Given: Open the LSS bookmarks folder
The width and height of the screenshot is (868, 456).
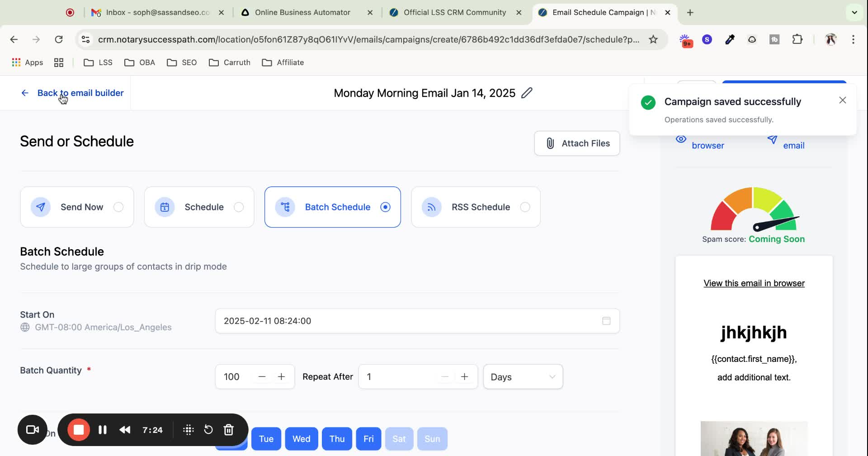Looking at the screenshot, I should (98, 62).
